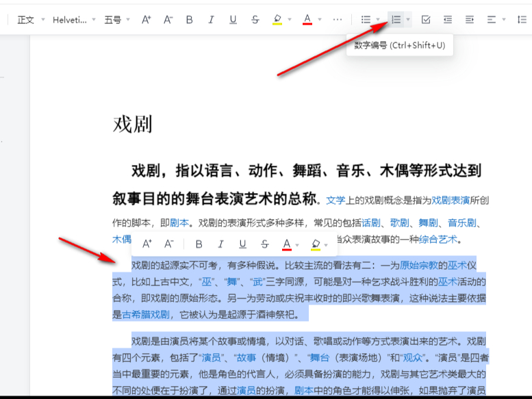
Task: Toggle bold in top toolbar
Action: (190, 20)
